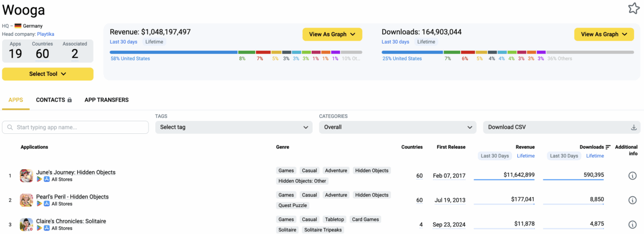Click Claire's Chronicles first release Sep 23, 2024
The height and width of the screenshot is (234, 644).
(449, 225)
